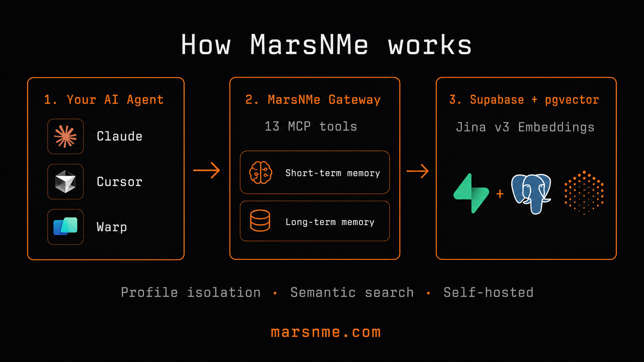Click the Warp app icon
The image size is (644, 362).
coord(65,227)
